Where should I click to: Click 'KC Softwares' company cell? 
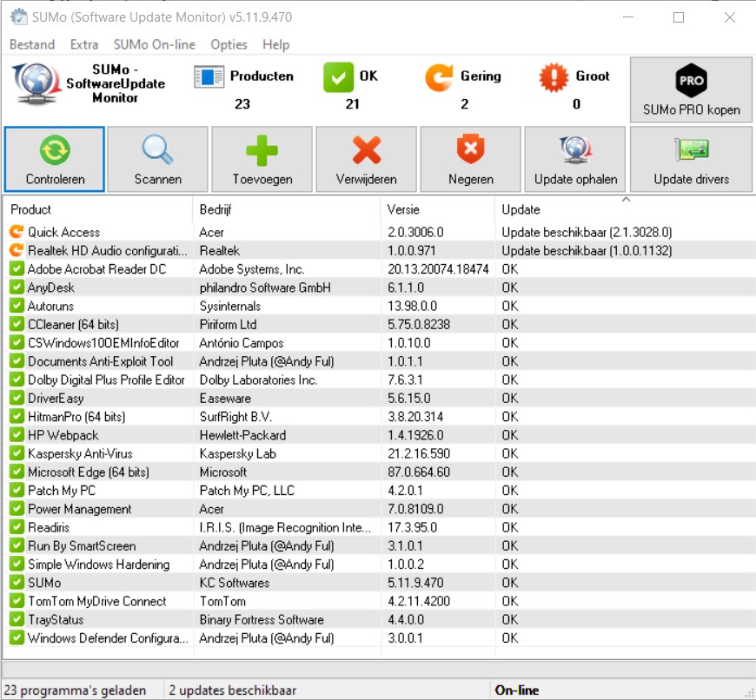pyautogui.click(x=235, y=583)
